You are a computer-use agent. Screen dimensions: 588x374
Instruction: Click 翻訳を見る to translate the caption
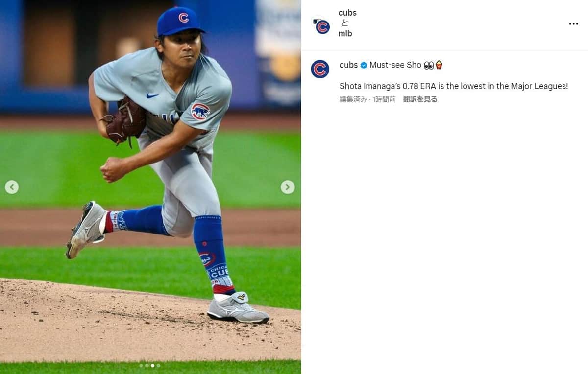pyautogui.click(x=420, y=99)
